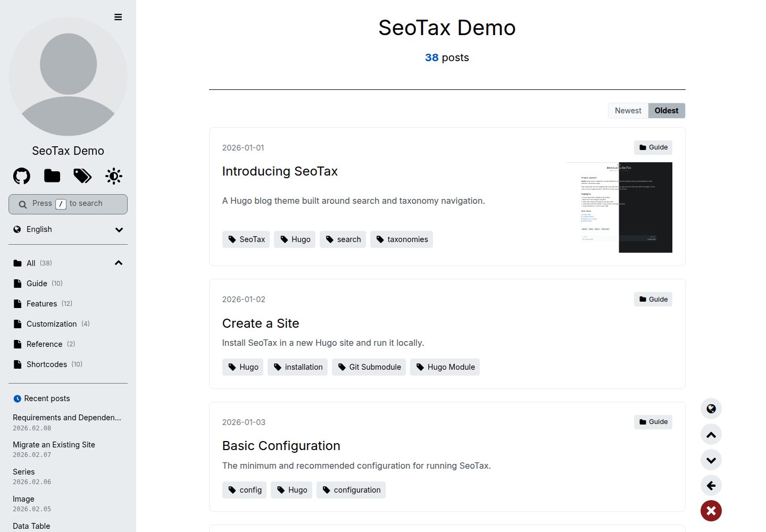
Task: Open the Create a Site post
Action: (x=261, y=323)
